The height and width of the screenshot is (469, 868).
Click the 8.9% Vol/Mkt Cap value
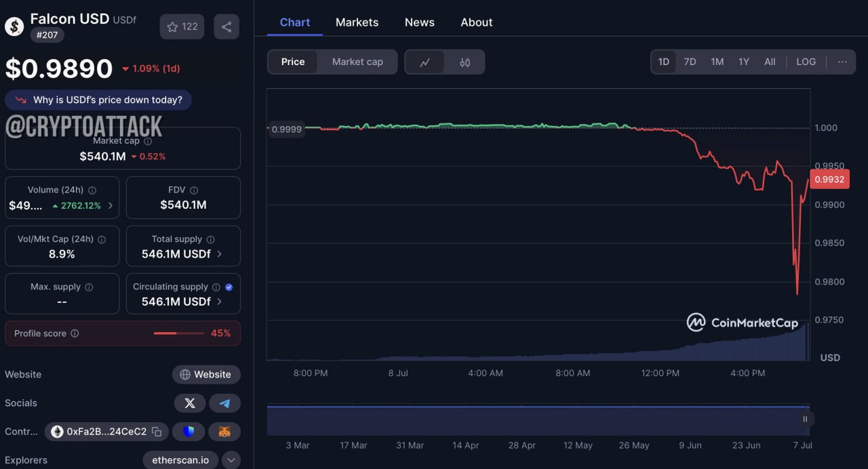(62, 254)
